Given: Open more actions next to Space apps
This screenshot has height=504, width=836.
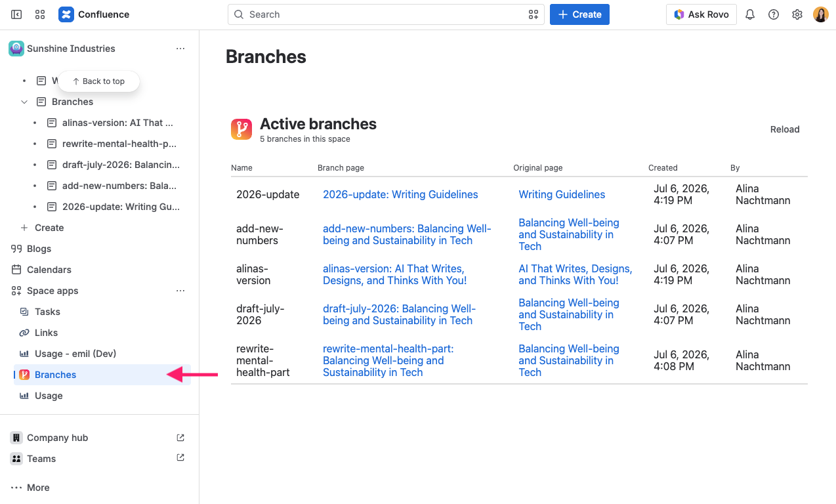Looking at the screenshot, I should pos(180,291).
